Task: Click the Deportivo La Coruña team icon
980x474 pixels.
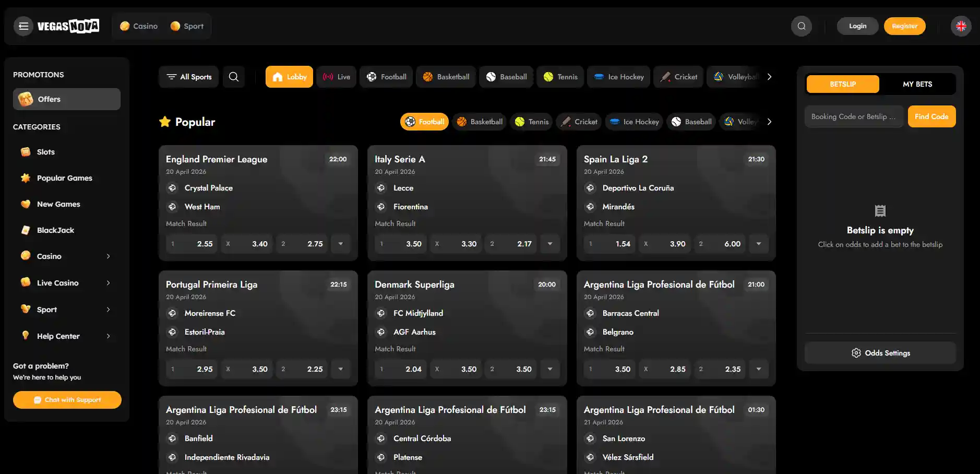Action: (590, 188)
